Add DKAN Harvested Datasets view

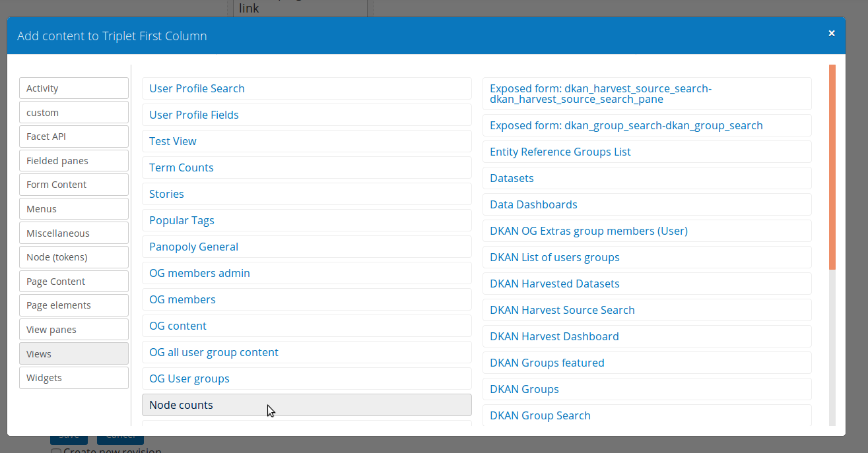coord(647,284)
